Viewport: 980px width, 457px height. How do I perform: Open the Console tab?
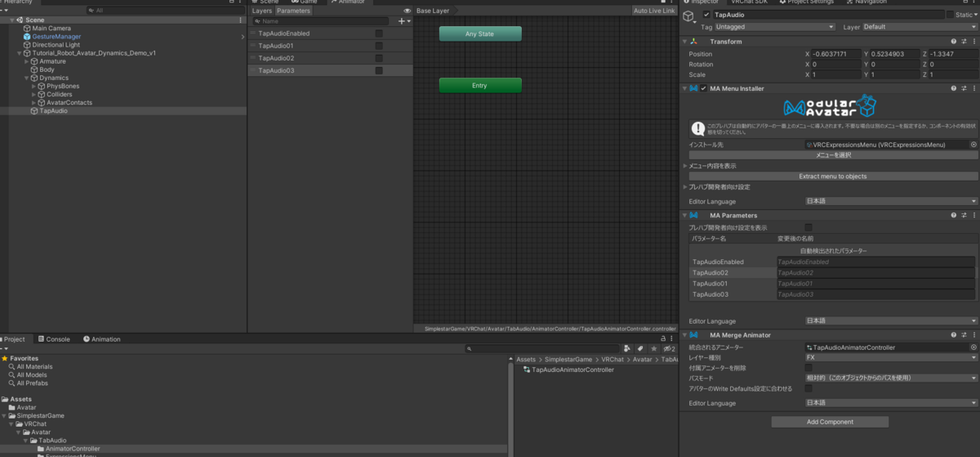pos(54,339)
